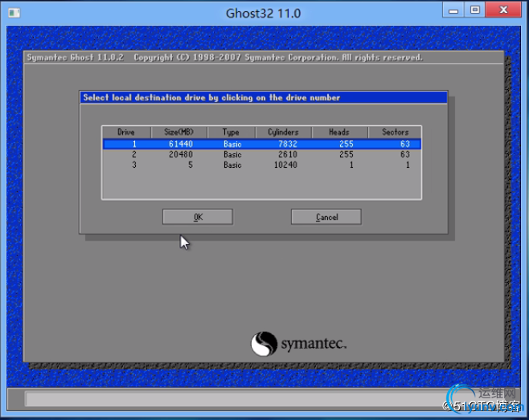Click the 20480 size cell
The width and height of the screenshot is (529, 420).
coord(181,154)
